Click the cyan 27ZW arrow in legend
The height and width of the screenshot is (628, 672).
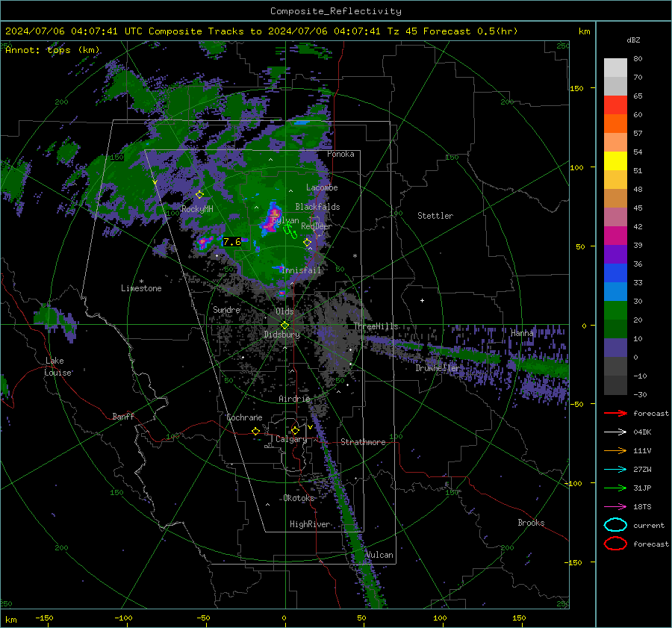pyautogui.click(x=615, y=470)
